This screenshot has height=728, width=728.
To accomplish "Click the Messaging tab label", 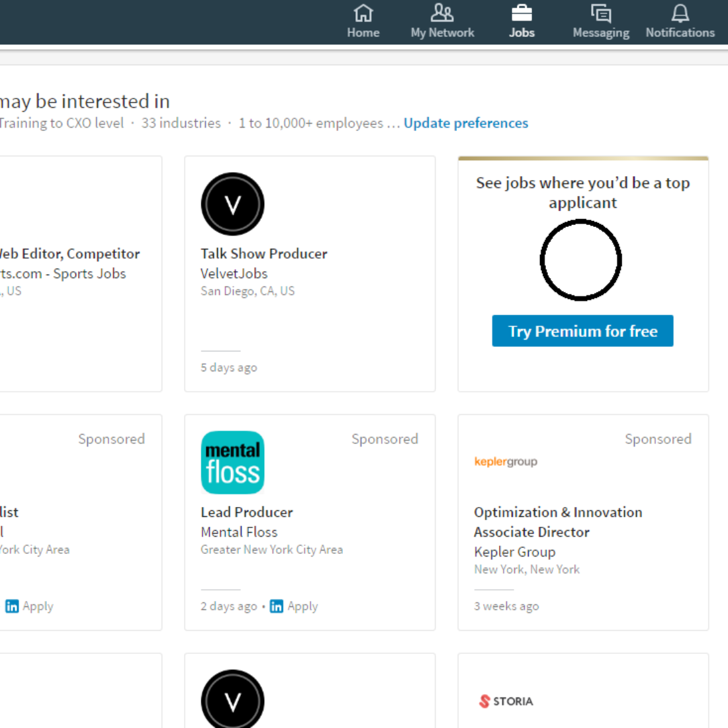I will coord(601,33).
